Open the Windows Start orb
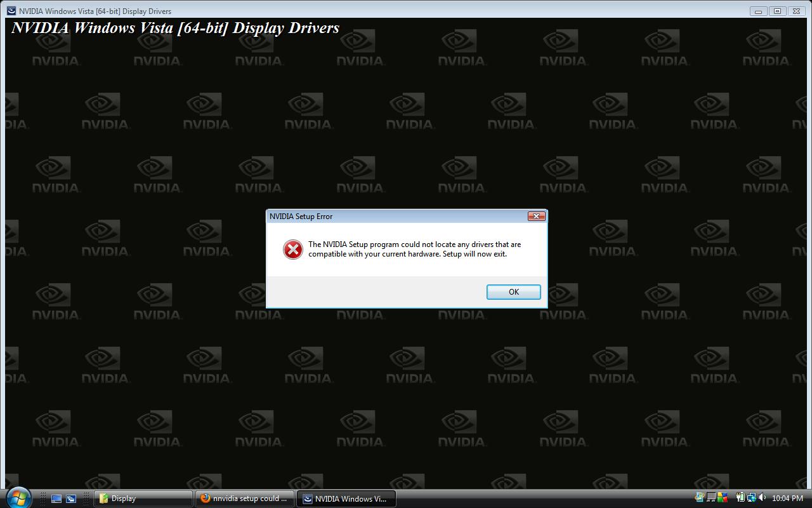The image size is (812, 508). (18, 497)
